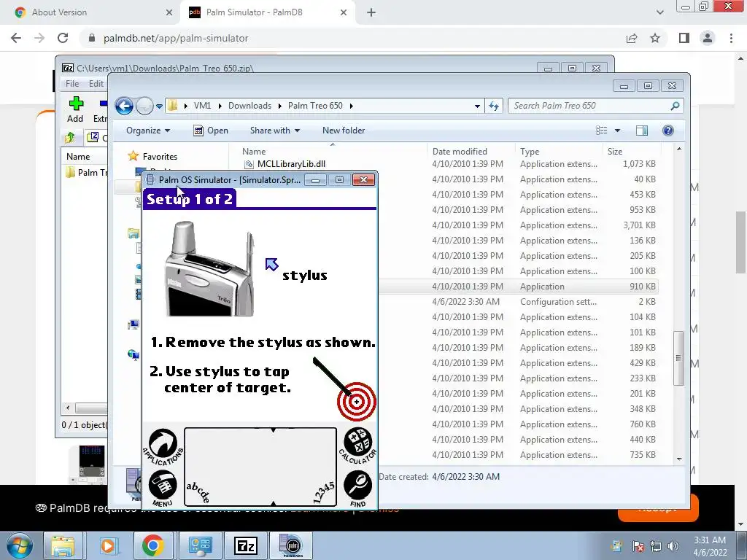Click Palm Treo 650 in the breadcrumb
Screen dimensions: 747x560
click(x=315, y=106)
